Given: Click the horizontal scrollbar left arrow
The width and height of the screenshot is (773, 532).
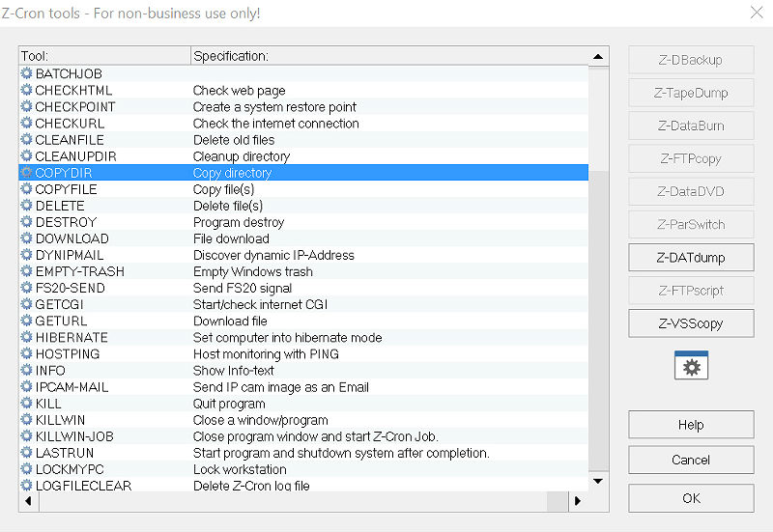Looking at the screenshot, I should 29,501.
